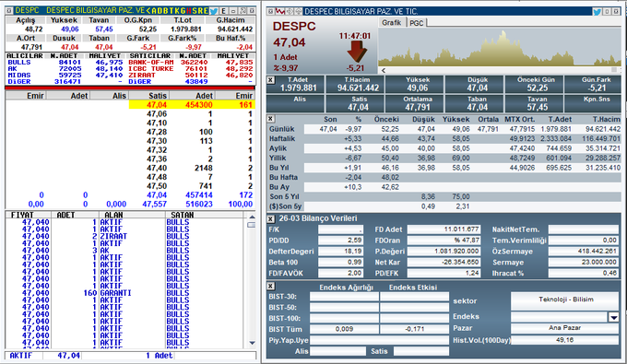Image resolution: width=627 pixels, height=364 pixels.
Task: Click the red letter H shortcut in the title bar
Action: [x=189, y=11]
